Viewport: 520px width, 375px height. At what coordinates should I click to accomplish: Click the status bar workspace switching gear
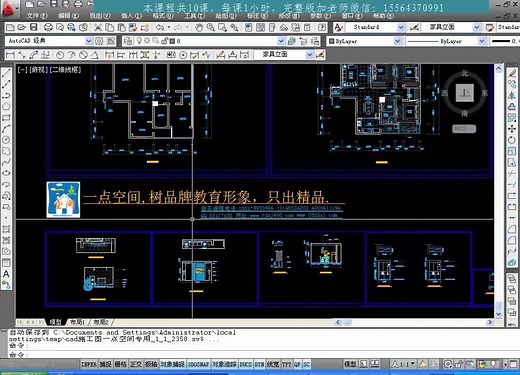pos(448,364)
